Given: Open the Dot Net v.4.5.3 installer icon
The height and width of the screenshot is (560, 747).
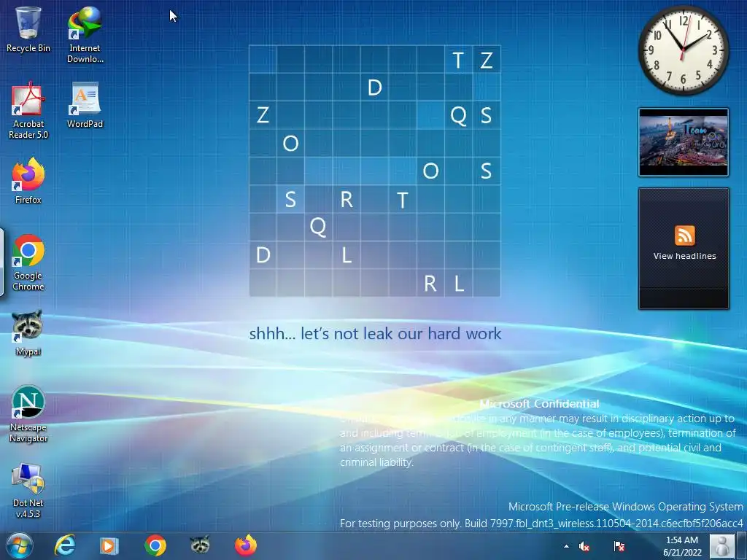Looking at the screenshot, I should pos(28,490).
